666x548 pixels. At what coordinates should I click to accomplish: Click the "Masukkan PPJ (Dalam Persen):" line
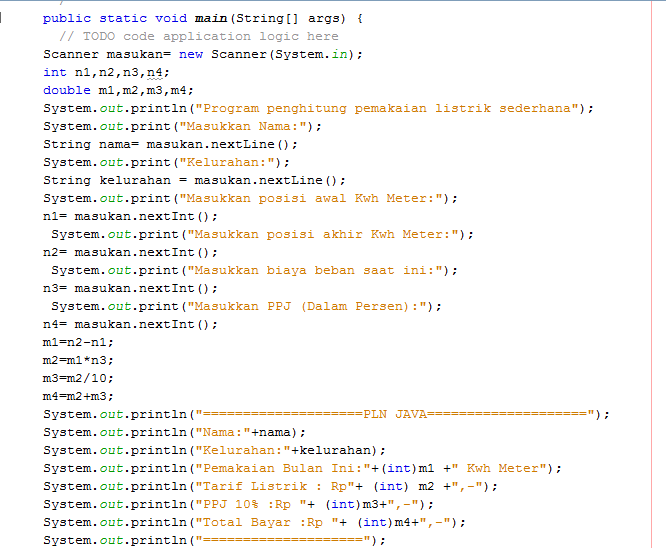(x=246, y=306)
